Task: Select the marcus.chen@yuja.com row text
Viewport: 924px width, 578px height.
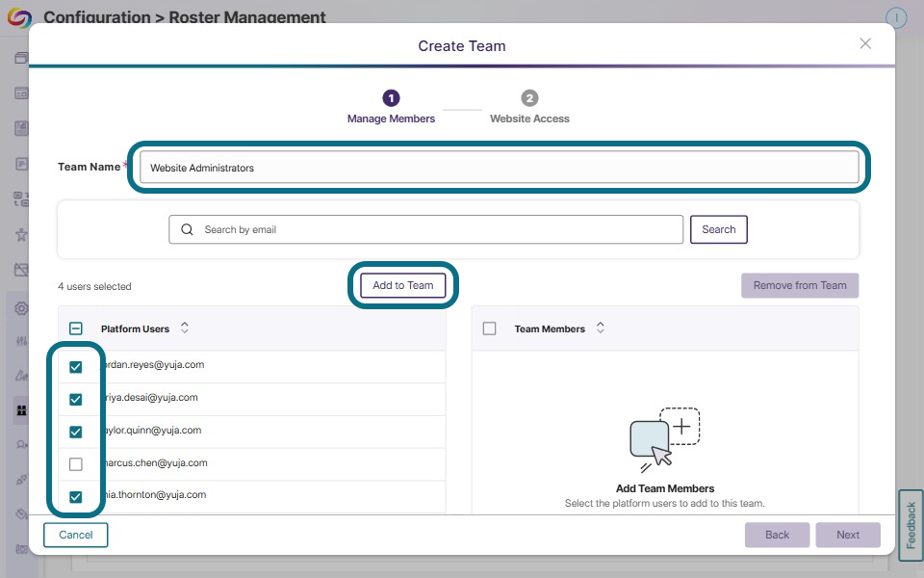Action: [155, 463]
